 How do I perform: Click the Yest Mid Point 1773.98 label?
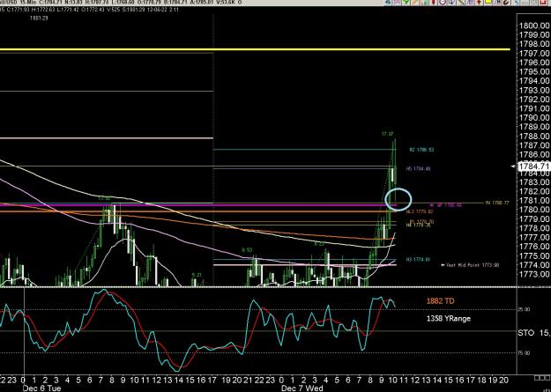470,265
